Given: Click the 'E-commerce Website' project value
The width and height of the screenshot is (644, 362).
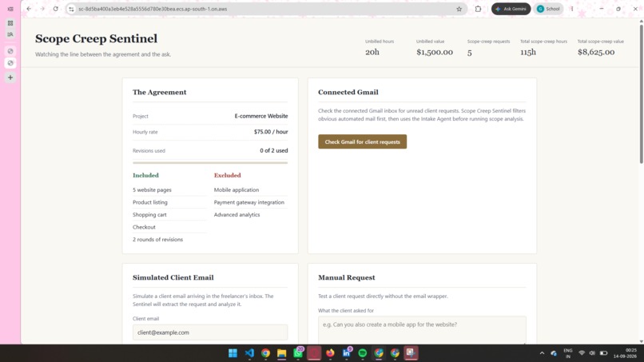Looking at the screenshot, I should pos(261,116).
